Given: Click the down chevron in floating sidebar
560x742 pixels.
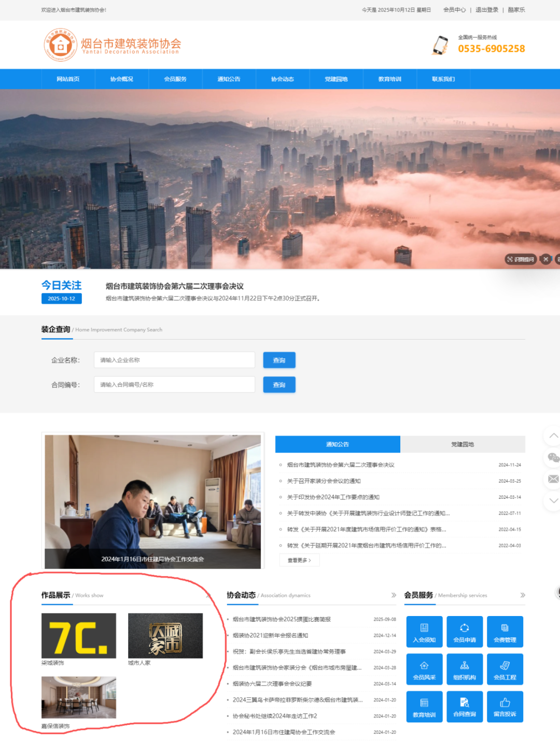Looking at the screenshot, I should (x=554, y=500).
